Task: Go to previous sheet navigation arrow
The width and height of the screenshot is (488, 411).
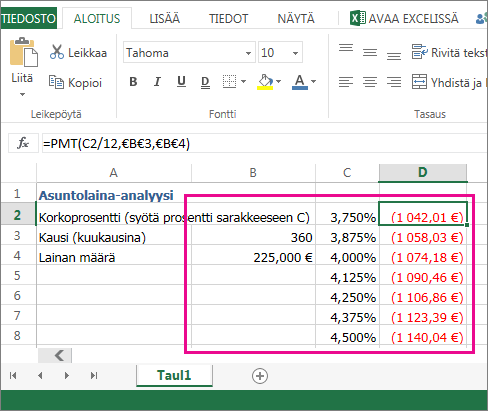Action: point(40,376)
